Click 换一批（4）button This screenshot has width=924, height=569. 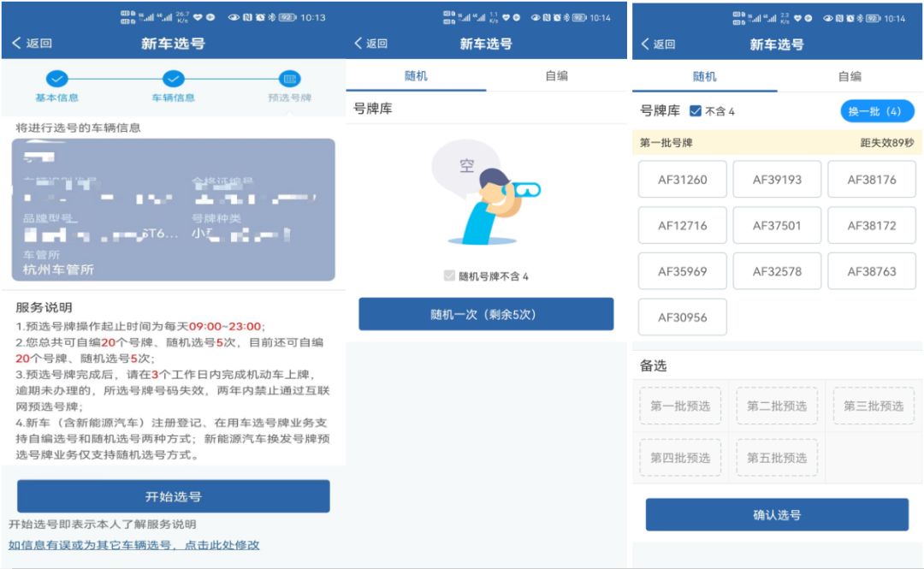(877, 111)
